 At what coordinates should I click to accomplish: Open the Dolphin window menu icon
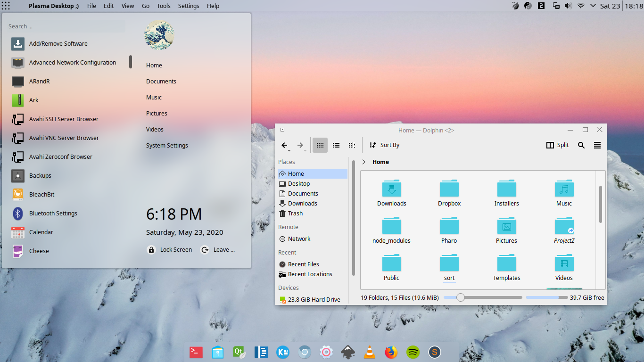[282, 130]
